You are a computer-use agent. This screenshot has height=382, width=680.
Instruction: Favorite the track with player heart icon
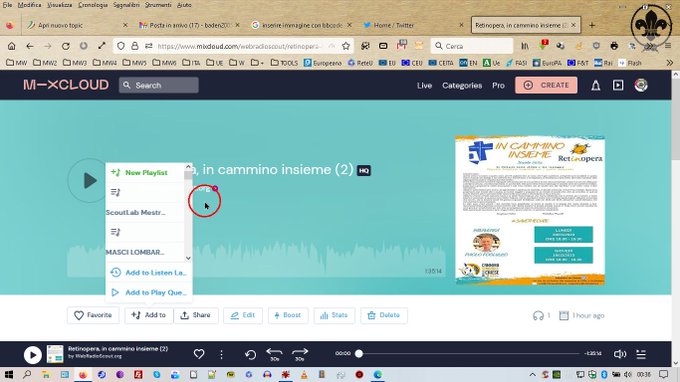point(199,354)
